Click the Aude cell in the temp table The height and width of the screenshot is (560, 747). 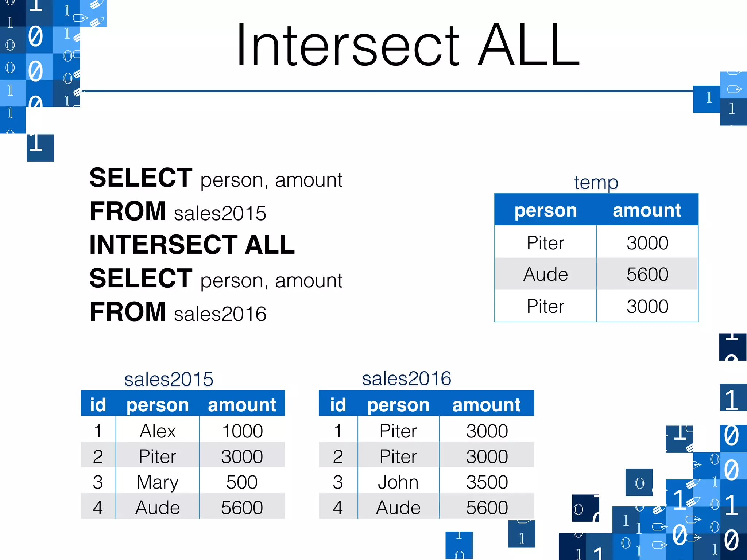pyautogui.click(x=546, y=274)
